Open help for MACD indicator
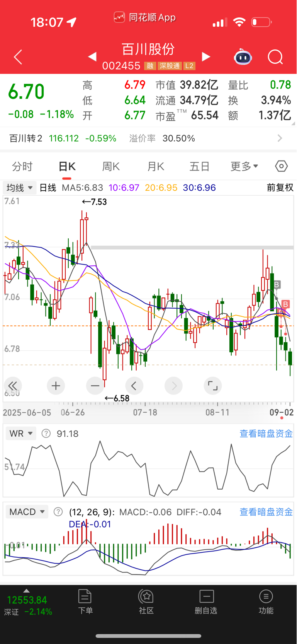The height and width of the screenshot is (644, 297). click(x=58, y=512)
